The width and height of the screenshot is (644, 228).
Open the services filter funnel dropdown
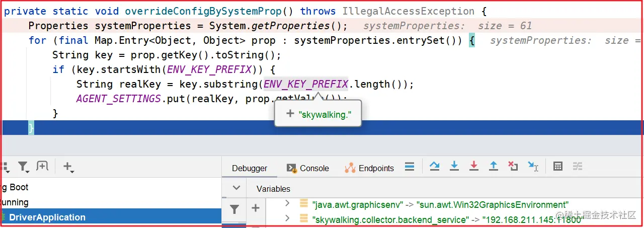point(24,167)
